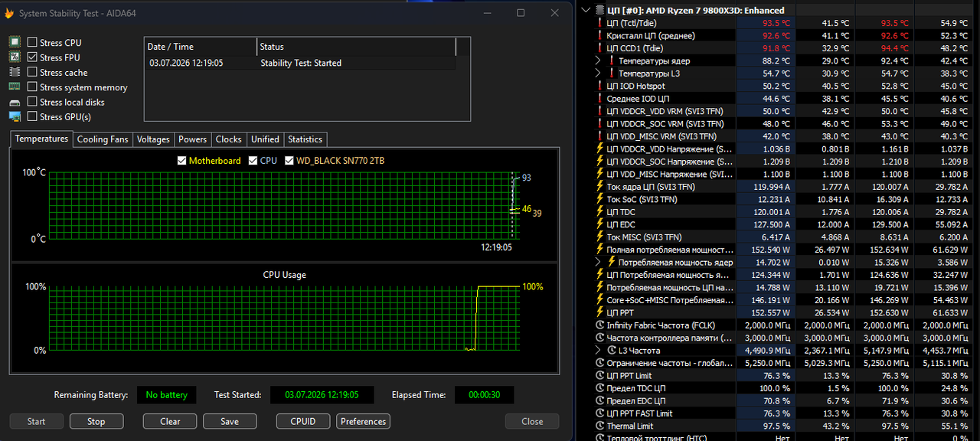Click lightning icon of ЦП EDC row
This screenshot has height=441, width=980.
(600, 224)
